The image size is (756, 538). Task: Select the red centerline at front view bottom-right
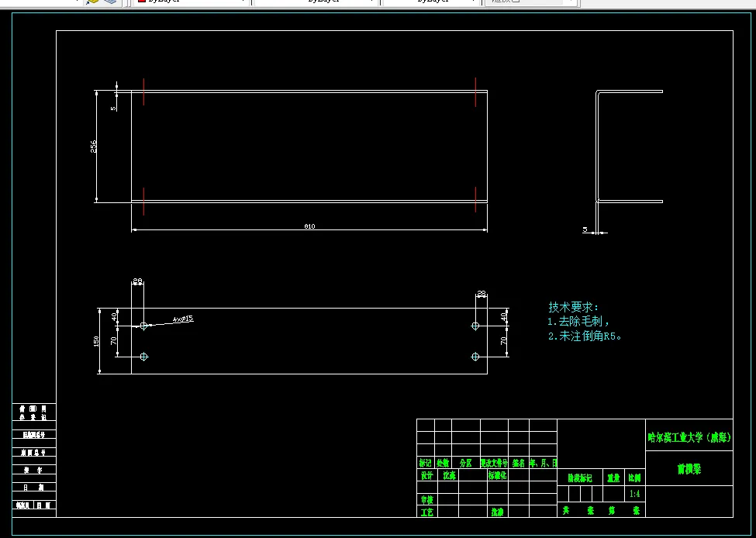pos(475,199)
